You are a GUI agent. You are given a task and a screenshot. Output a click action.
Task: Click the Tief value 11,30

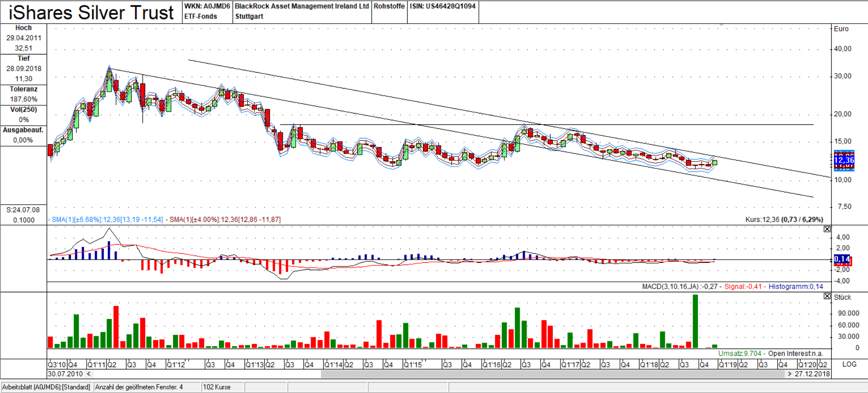pos(24,79)
